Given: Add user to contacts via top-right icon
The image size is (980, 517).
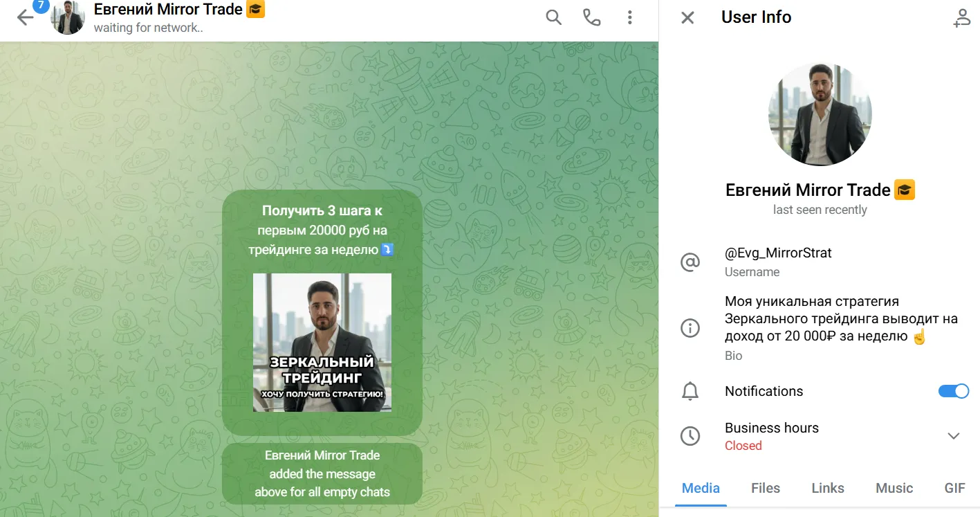Looking at the screenshot, I should pyautogui.click(x=961, y=18).
